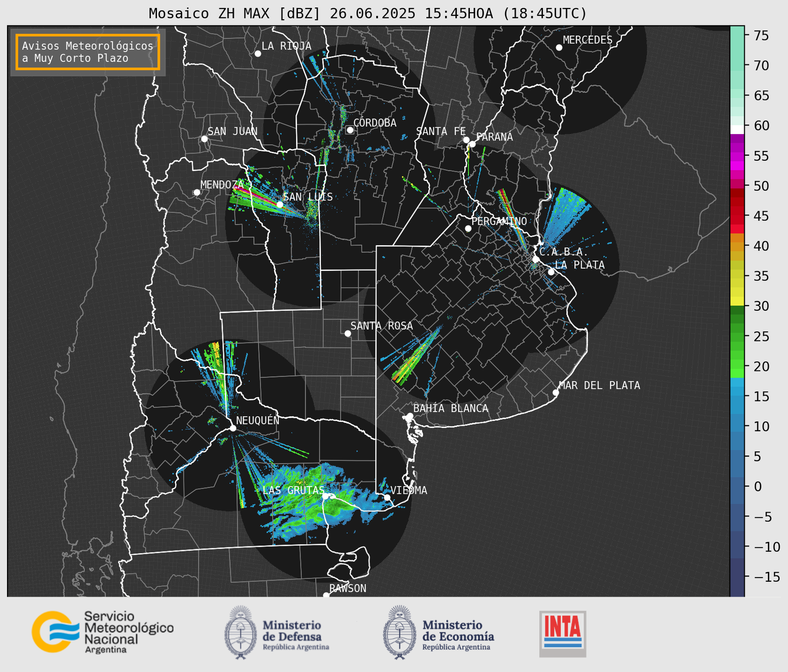Click the 30 dBZ colorbar label
Viewport: 788px width, 672px height.
761,306
